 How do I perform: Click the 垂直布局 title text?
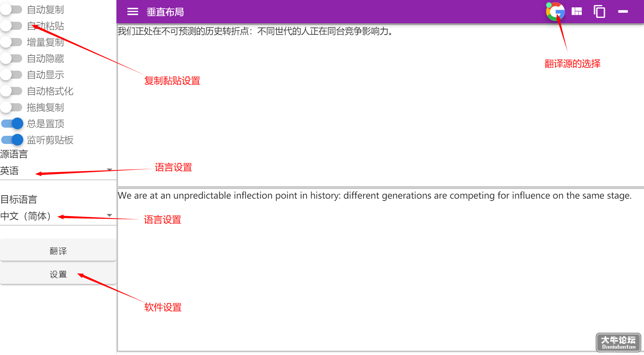point(165,12)
